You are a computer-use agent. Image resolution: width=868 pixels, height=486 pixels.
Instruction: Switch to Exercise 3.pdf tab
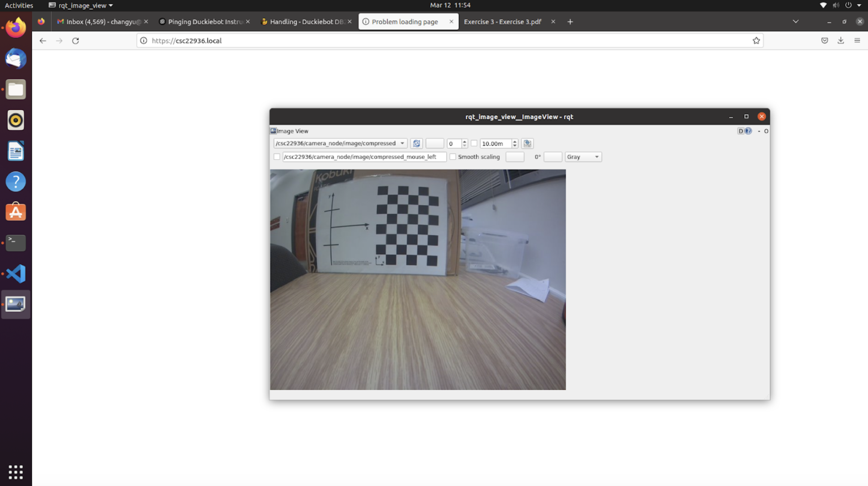[502, 22]
